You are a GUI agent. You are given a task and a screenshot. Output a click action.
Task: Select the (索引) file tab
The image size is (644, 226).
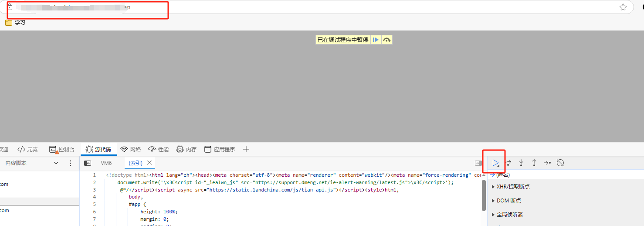pos(136,163)
